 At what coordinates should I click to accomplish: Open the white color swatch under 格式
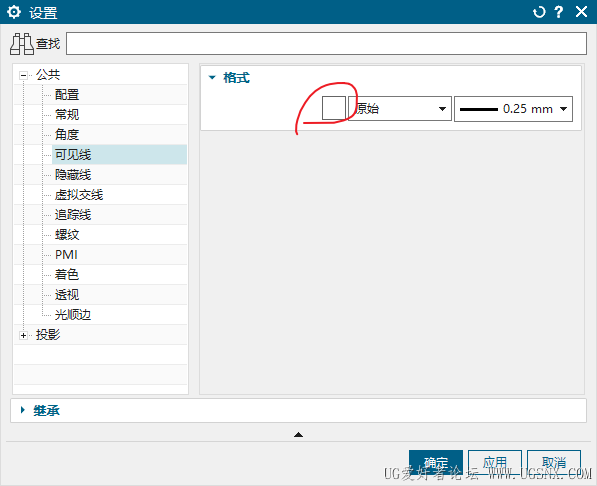coord(334,109)
